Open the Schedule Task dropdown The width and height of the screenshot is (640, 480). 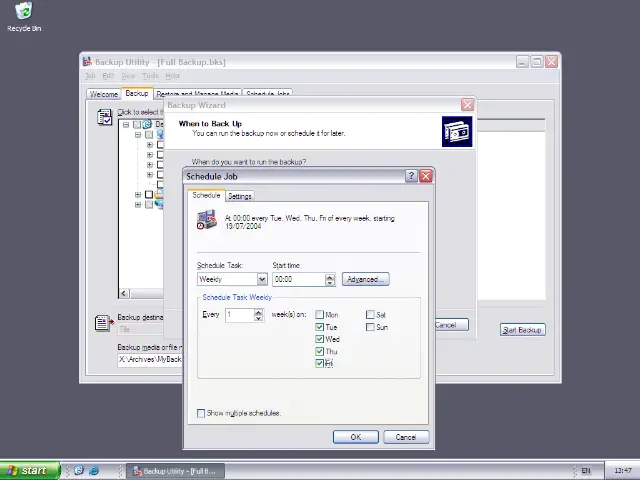262,280
